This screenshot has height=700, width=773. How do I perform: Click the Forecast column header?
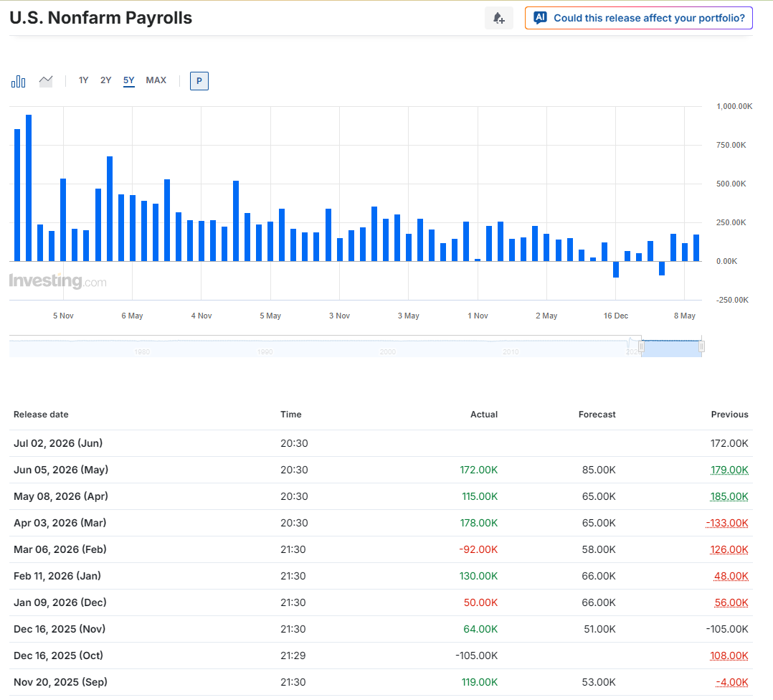click(597, 415)
